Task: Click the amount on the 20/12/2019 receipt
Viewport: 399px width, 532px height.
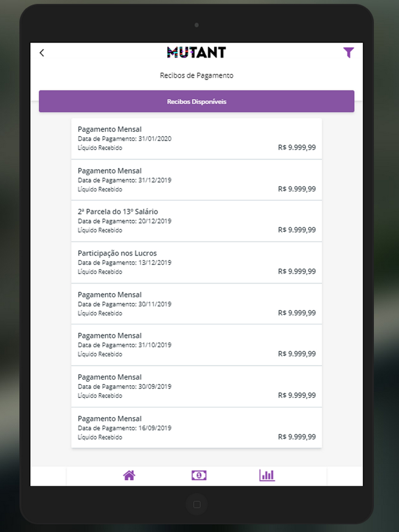Action: (x=296, y=230)
